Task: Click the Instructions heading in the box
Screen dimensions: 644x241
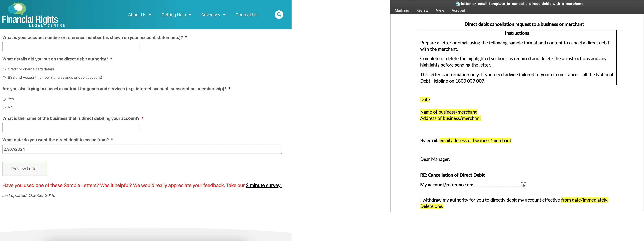Action: [517, 33]
